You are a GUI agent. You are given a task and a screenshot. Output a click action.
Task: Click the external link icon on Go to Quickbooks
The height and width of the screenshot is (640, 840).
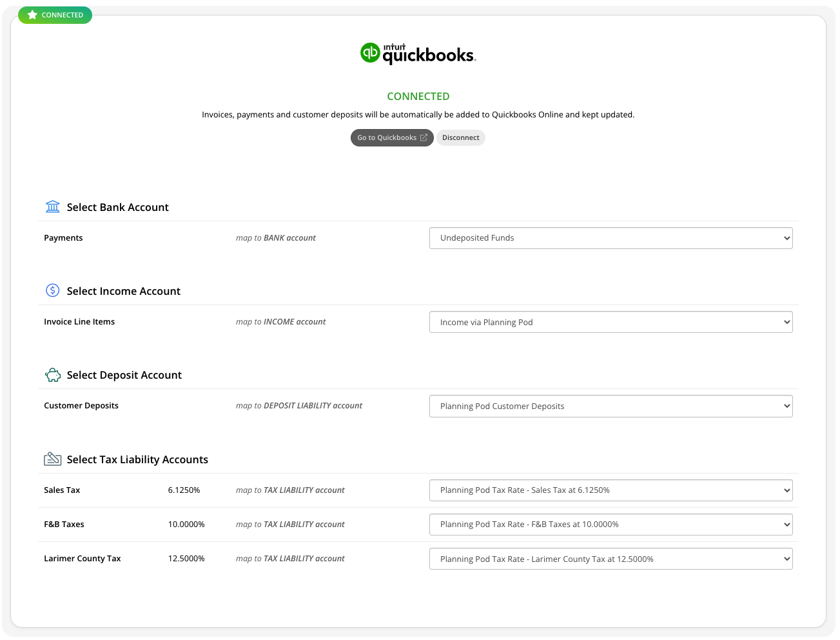pos(424,137)
